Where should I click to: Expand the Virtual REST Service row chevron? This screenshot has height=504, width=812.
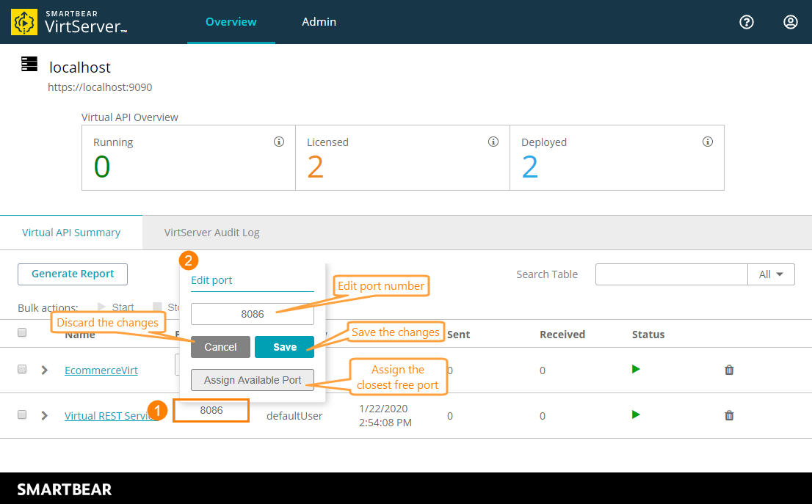43,415
